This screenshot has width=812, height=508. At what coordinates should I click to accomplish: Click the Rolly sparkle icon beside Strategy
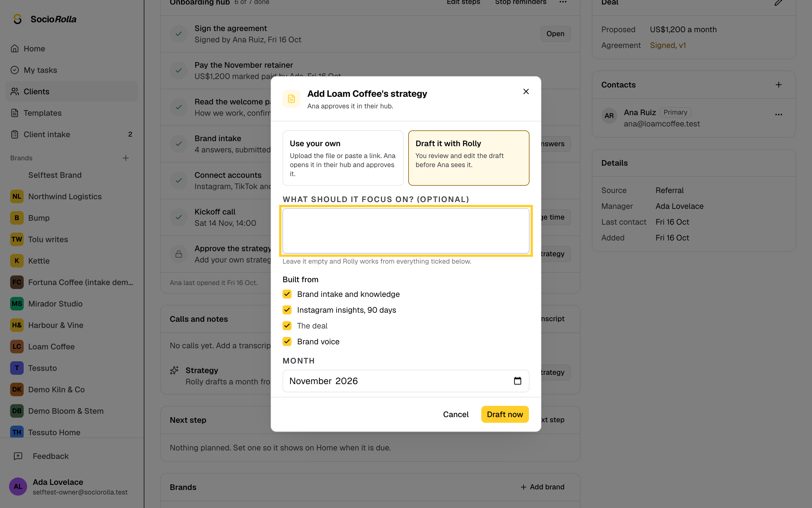[x=174, y=370]
